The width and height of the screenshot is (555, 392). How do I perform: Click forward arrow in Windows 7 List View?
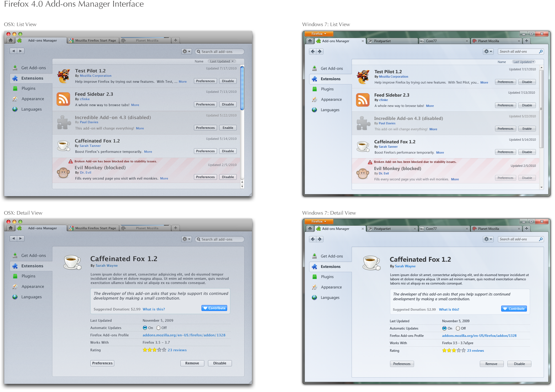[320, 51]
